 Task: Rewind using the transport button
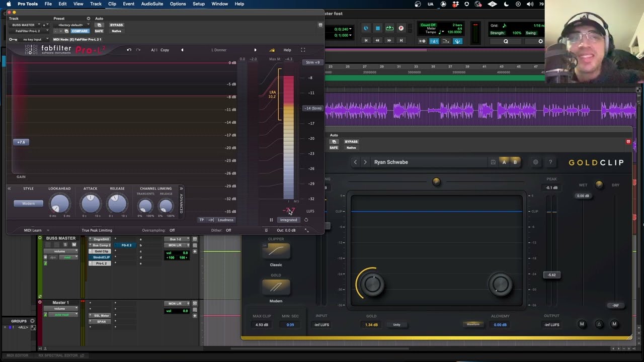pos(377,40)
